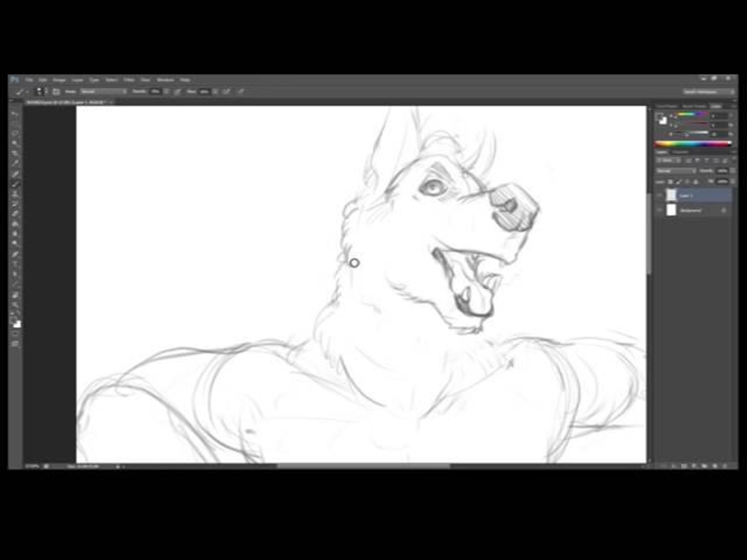Click the layer Fill value field
Viewport: 747px width, 560px height.
(722, 182)
